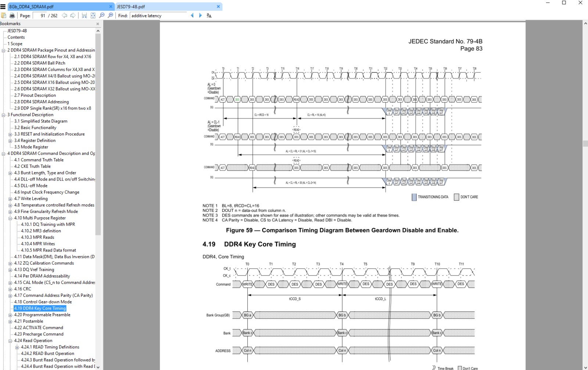
Task: Close the 8Gb_DDR4_SDRAM.pdf tab
Action: click(111, 7)
